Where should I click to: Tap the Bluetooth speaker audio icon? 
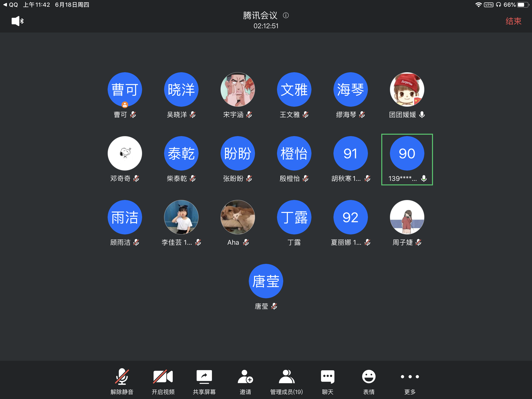tap(17, 21)
